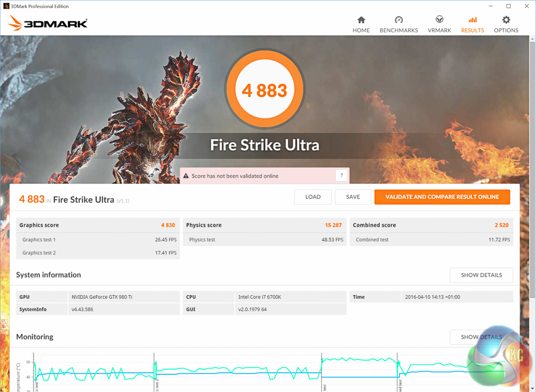536x392 pixels.
Task: Open the OPTIONS tab label
Action: tap(506, 30)
